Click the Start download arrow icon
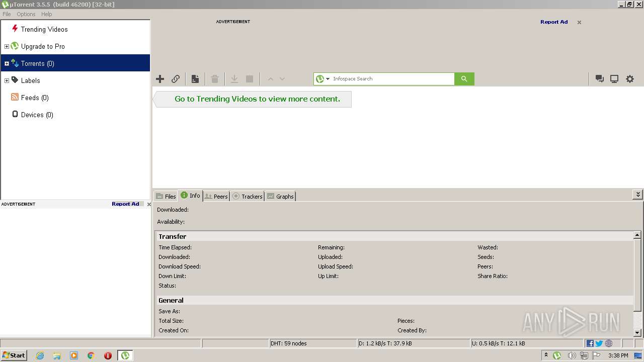The width and height of the screenshot is (644, 362). 234,79
